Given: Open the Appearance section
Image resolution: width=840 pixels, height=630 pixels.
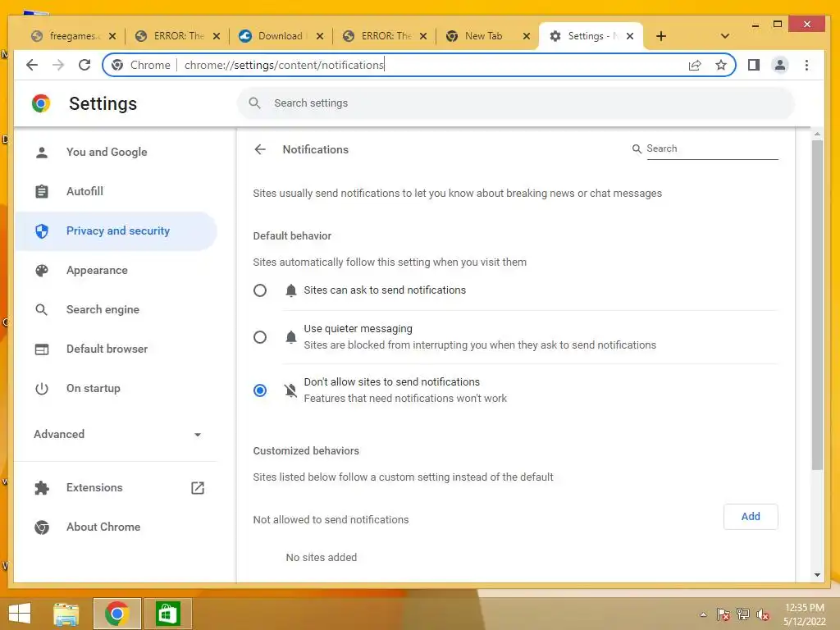Looking at the screenshot, I should (116, 270).
